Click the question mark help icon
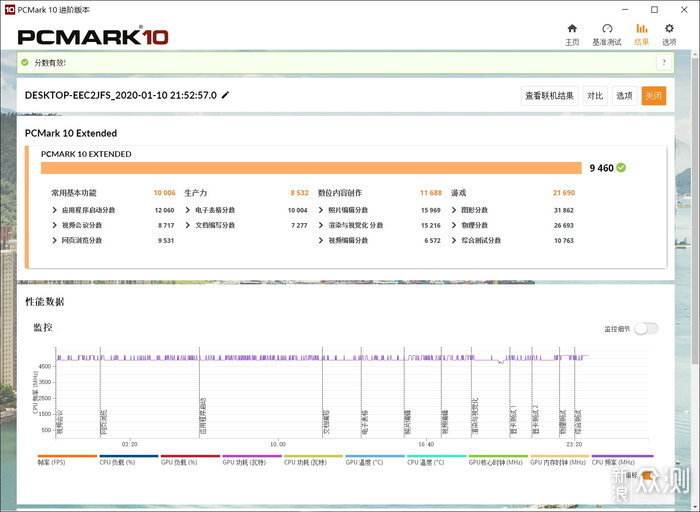The width and height of the screenshot is (700, 512). [x=664, y=62]
